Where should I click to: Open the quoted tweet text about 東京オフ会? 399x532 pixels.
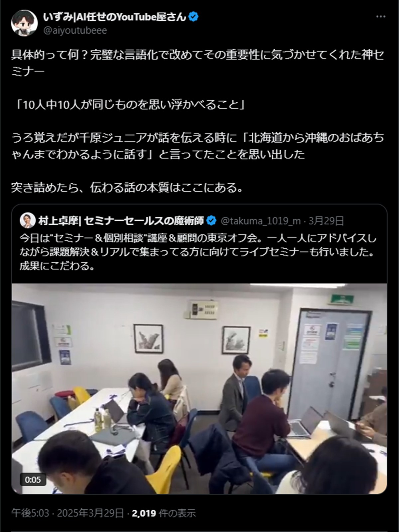(x=198, y=252)
